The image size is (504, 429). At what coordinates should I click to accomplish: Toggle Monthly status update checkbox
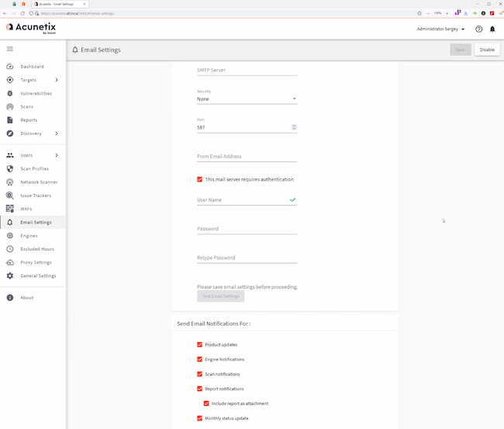point(199,418)
